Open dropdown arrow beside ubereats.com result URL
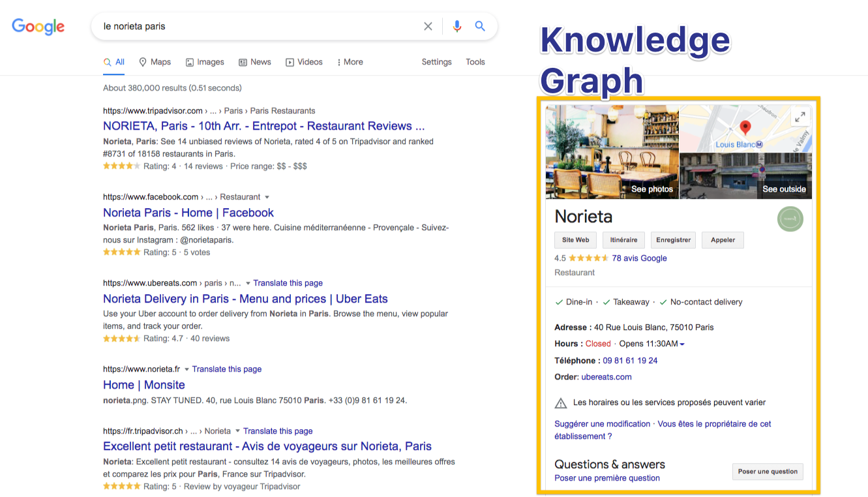Image resolution: width=868 pixels, height=497 pixels. click(248, 283)
